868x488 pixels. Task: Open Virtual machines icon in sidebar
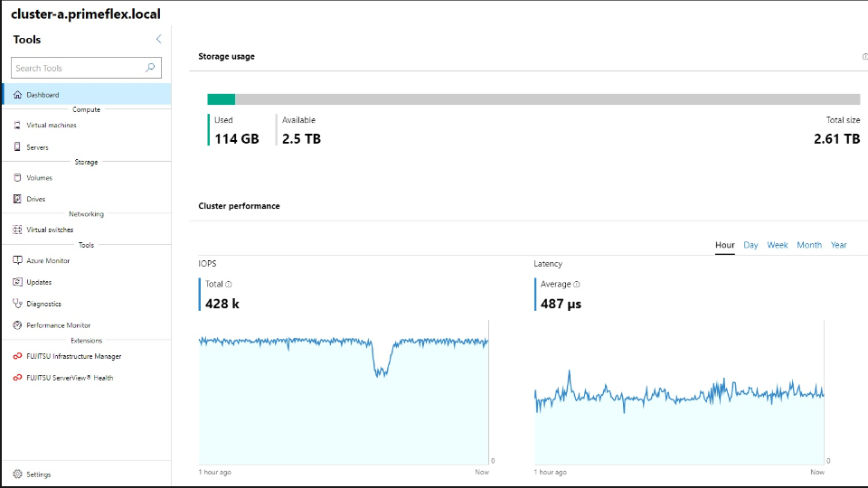17,126
